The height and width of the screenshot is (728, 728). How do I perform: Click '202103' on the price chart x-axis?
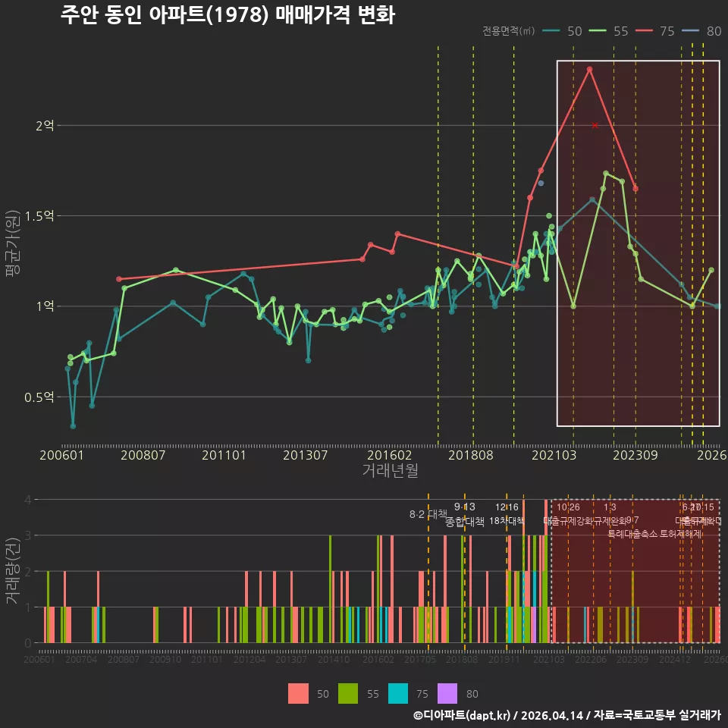(x=554, y=455)
